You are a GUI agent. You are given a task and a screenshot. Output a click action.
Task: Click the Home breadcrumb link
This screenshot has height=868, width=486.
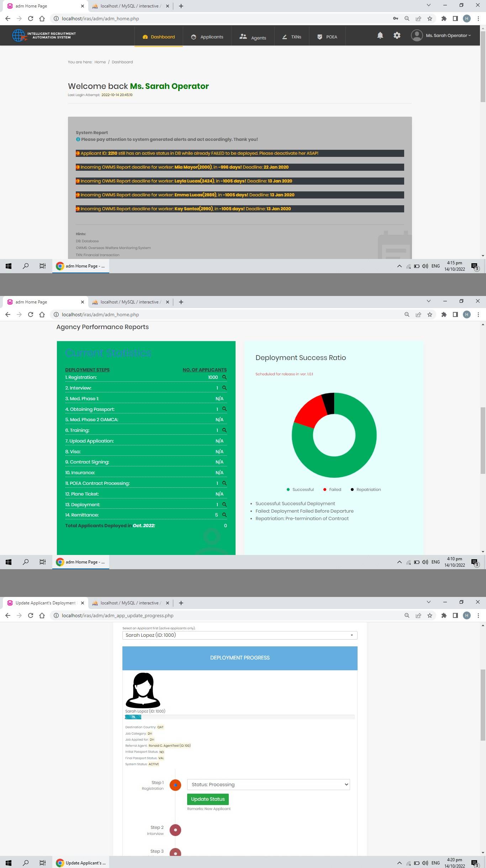100,62
